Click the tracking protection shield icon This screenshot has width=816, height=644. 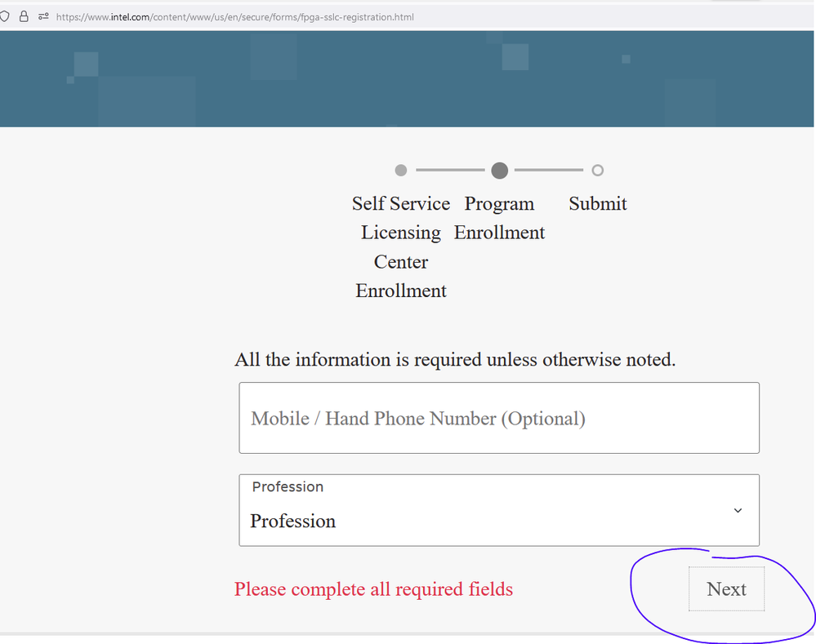(5, 16)
